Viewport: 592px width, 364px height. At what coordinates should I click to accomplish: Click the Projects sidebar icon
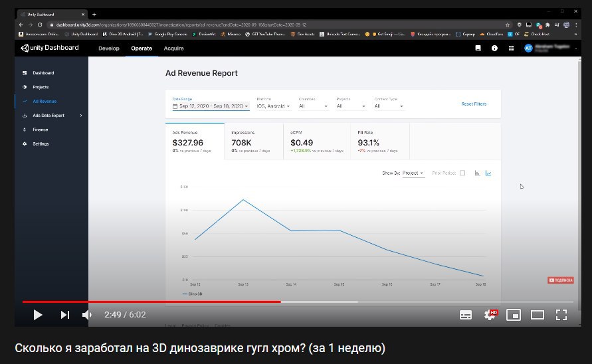pos(25,87)
